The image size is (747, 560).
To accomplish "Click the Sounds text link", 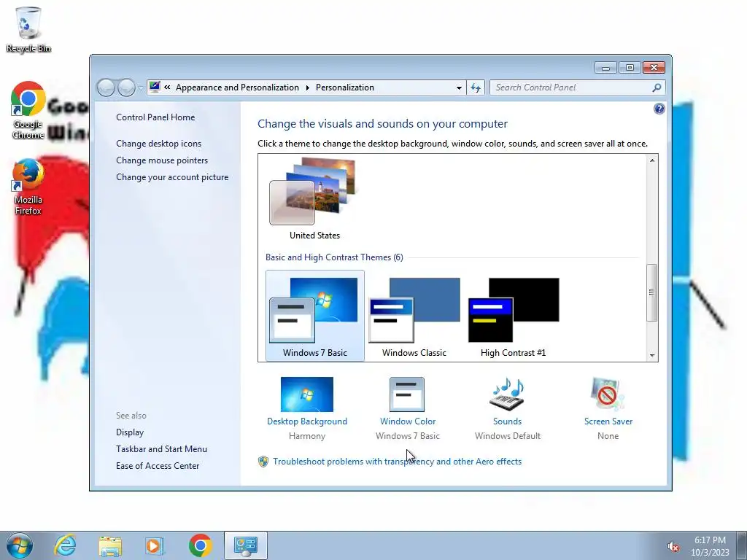I will [x=508, y=421].
